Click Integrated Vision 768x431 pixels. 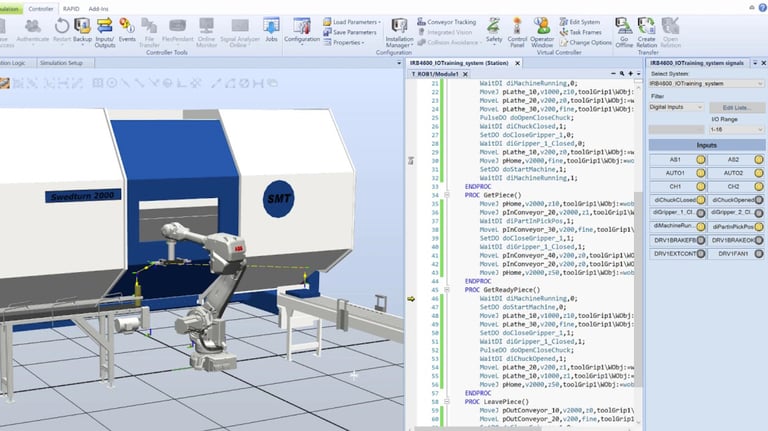[445, 32]
